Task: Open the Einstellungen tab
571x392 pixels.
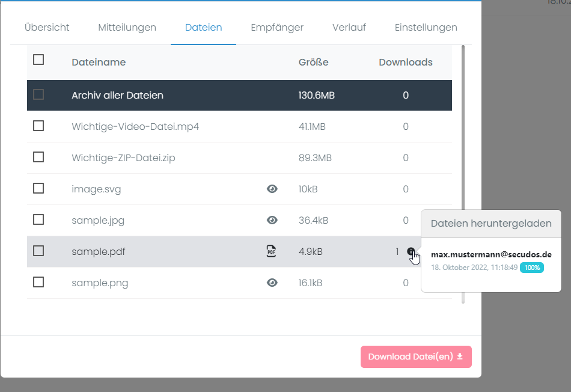Action: [x=426, y=27]
